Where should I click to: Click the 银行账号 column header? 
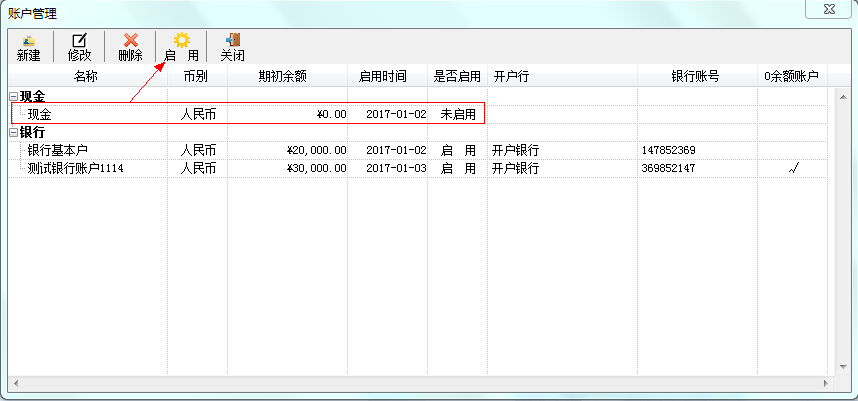(x=698, y=77)
